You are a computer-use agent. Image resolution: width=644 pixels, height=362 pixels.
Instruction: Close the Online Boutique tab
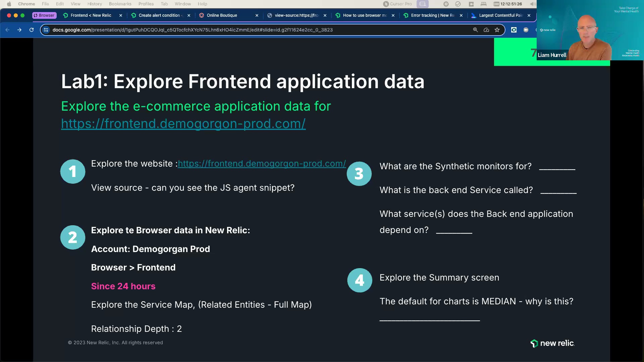click(257, 15)
